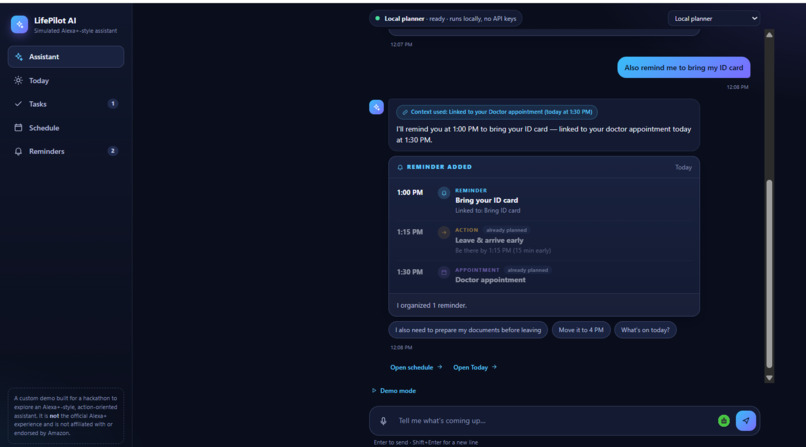Select the Bring your ID card reminder
806x447 pixels.
544,200
